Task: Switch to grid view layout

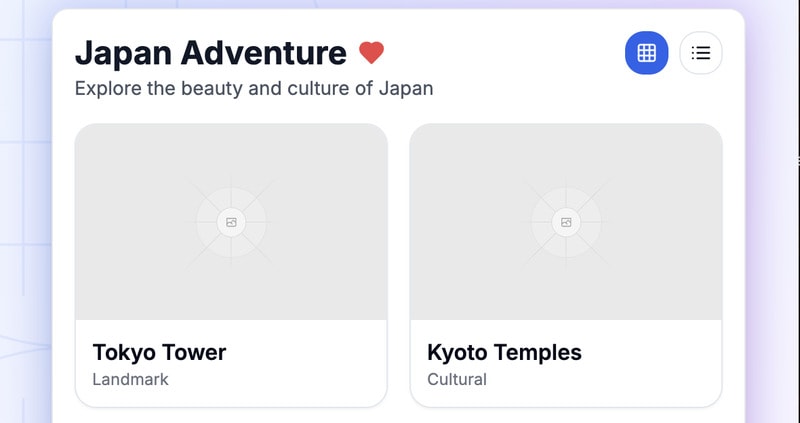Action: (646, 53)
